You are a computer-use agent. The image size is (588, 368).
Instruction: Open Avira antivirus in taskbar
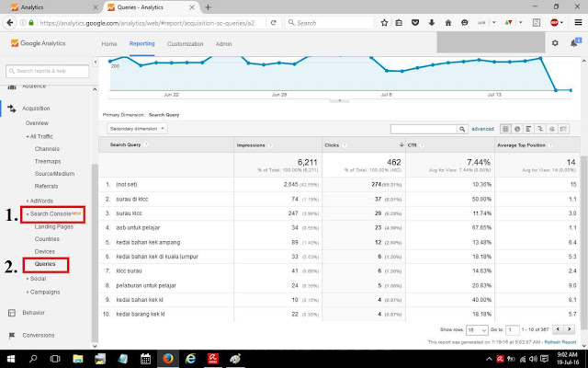click(x=213, y=359)
